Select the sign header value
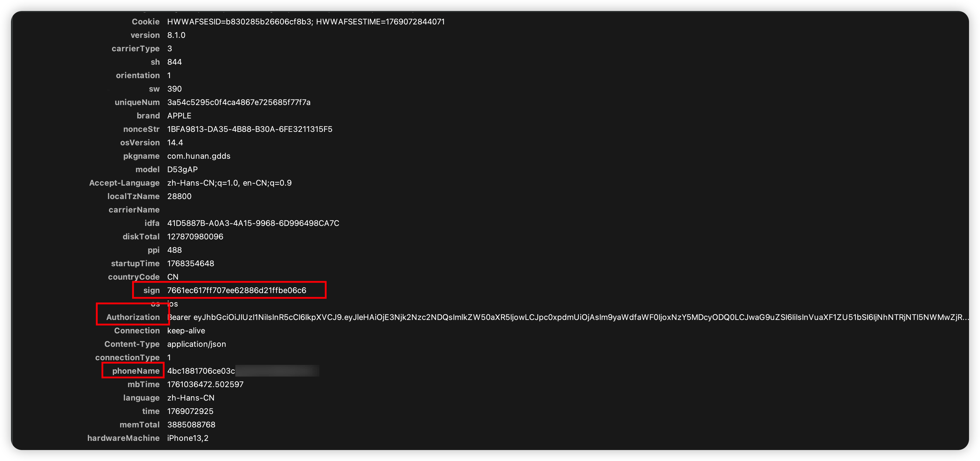The image size is (980, 461). click(x=236, y=290)
